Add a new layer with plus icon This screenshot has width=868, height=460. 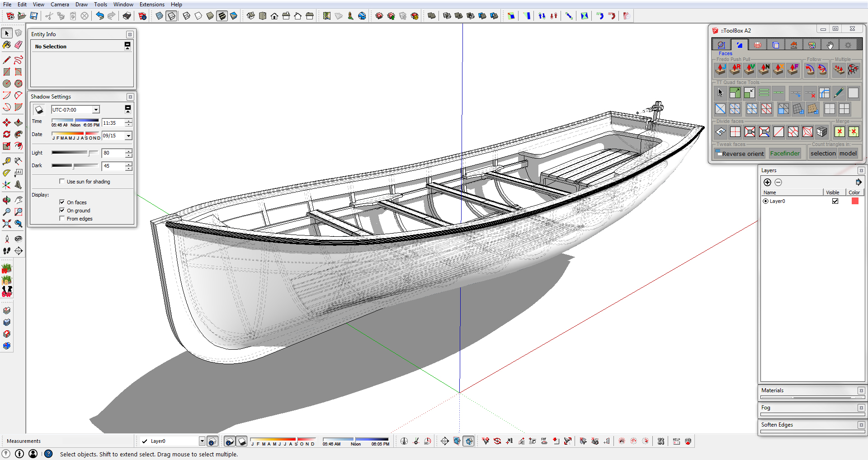pos(767,182)
